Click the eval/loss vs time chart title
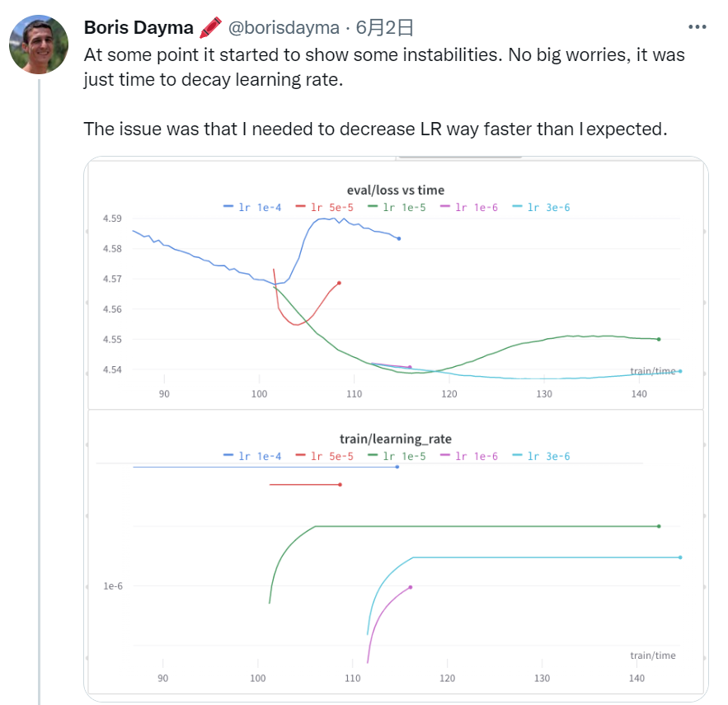 click(x=396, y=190)
